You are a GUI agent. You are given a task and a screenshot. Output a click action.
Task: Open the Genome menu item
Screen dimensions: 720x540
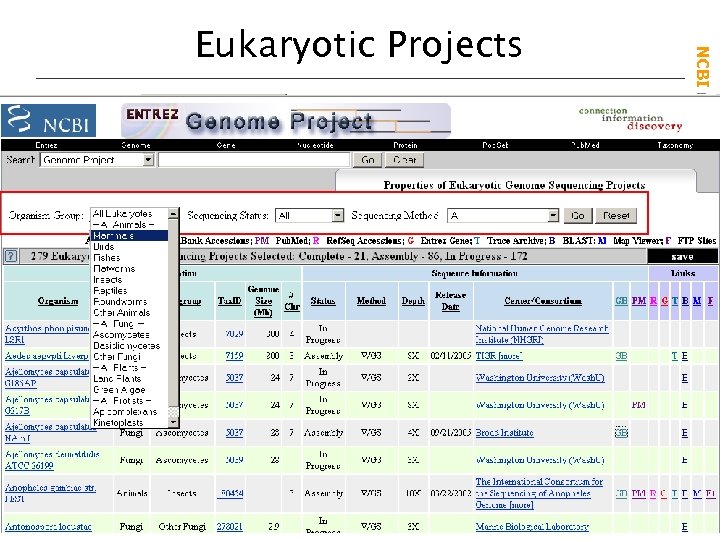pos(136,145)
